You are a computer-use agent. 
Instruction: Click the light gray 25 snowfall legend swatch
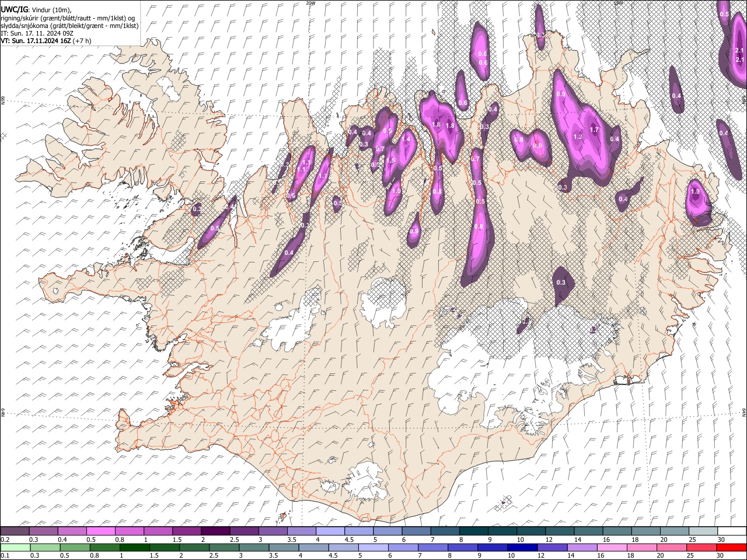pos(703,531)
